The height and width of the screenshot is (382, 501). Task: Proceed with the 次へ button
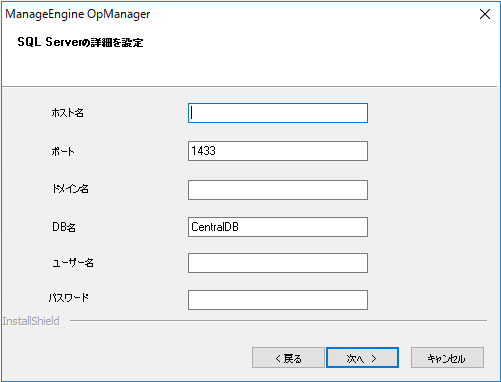click(x=362, y=358)
